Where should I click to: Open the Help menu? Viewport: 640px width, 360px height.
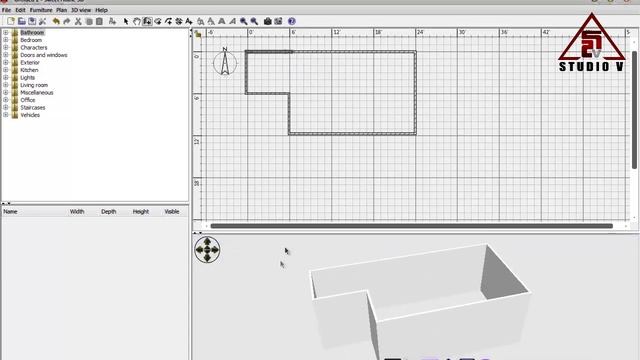tap(101, 10)
